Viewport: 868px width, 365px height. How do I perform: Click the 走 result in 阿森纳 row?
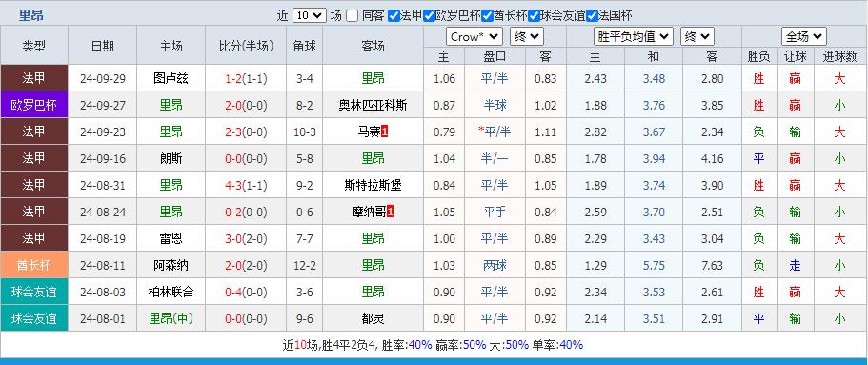[x=795, y=265]
